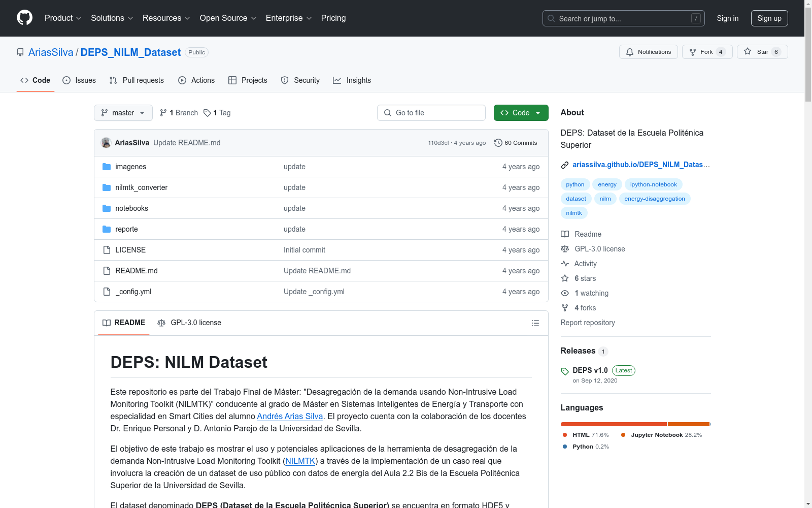Click the HTML segment of language bar
This screenshot has width=812, height=508.
[614, 424]
